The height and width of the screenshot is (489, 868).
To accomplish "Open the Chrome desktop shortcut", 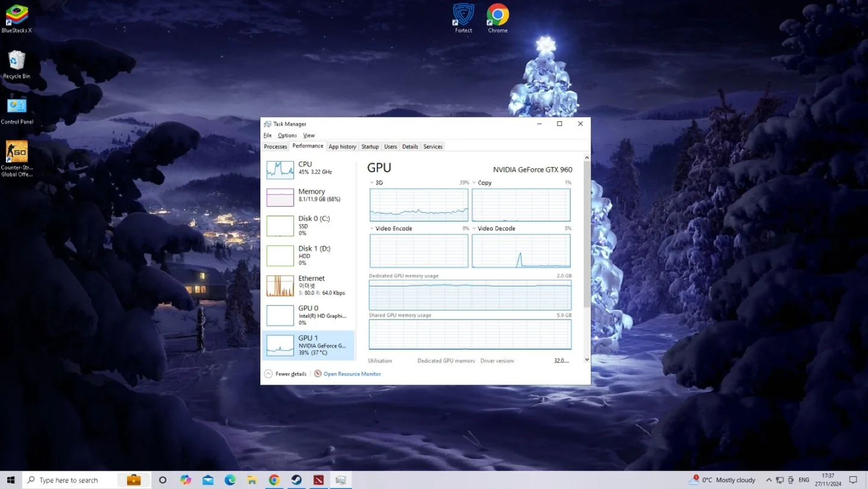I will click(498, 18).
